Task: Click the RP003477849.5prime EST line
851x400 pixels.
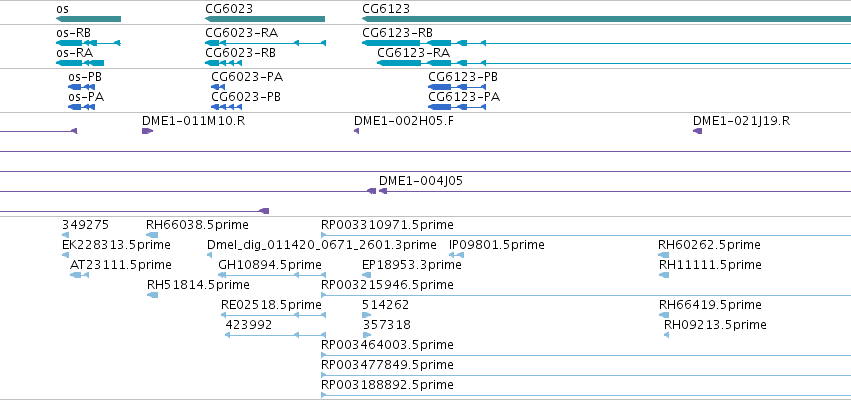Action: click(x=586, y=375)
